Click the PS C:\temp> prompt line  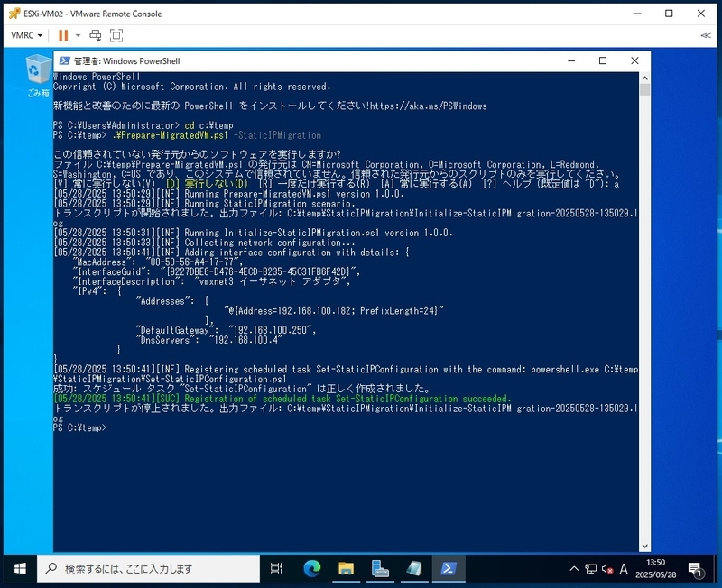(x=79, y=427)
